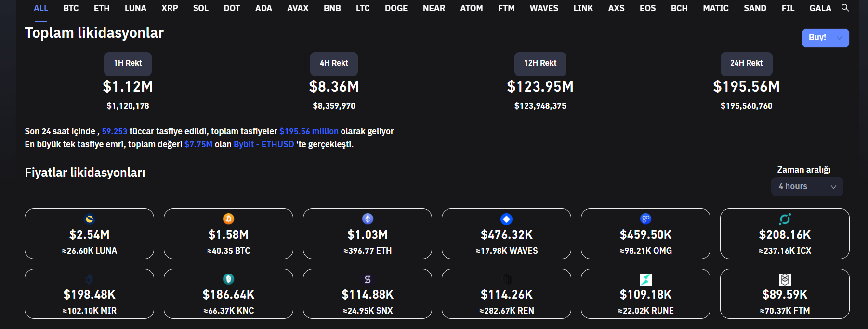The height and width of the screenshot is (329, 868).
Task: Select the ALL coins tab
Action: (41, 8)
